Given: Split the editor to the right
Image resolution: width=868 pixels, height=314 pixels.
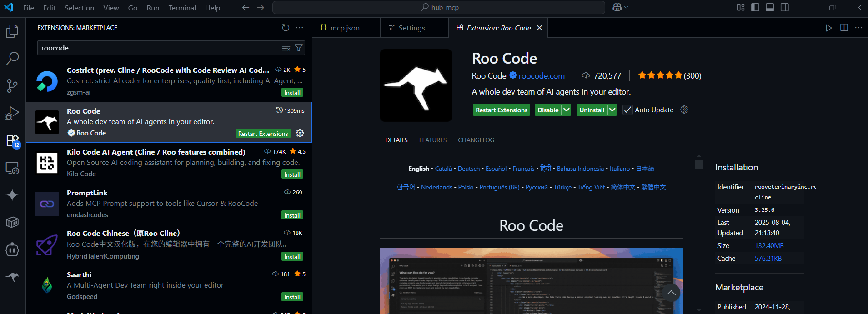Looking at the screenshot, I should click(x=844, y=28).
